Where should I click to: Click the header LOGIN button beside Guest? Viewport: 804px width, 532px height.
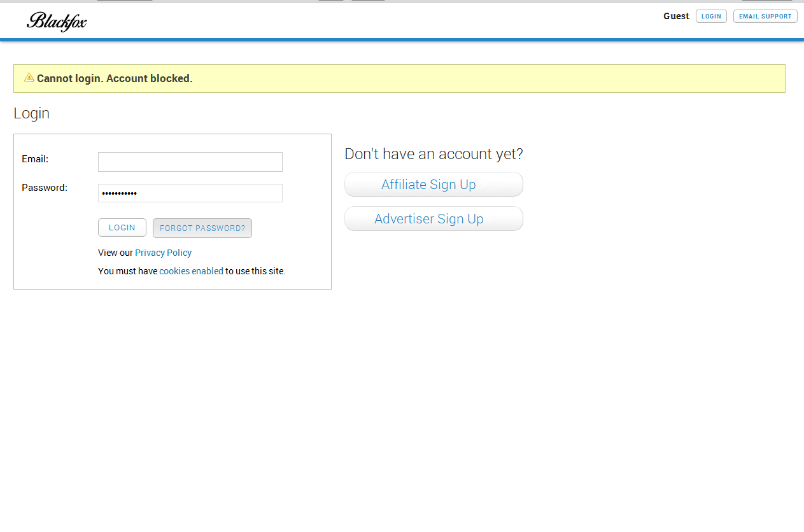[x=711, y=17]
